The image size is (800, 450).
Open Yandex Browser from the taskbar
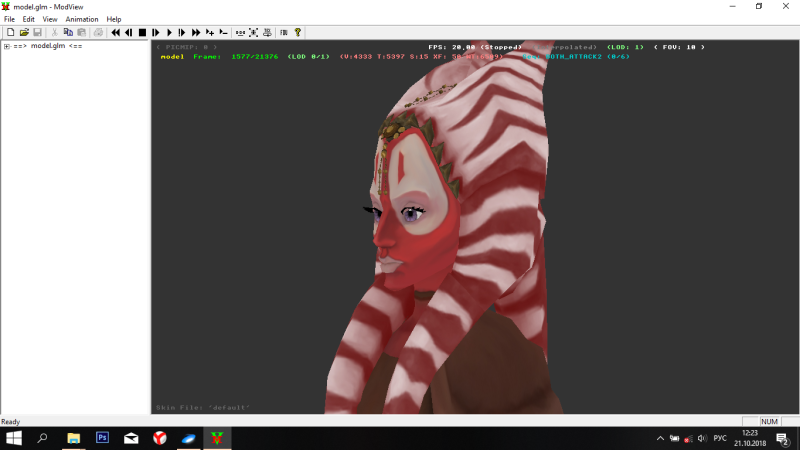tap(160, 438)
